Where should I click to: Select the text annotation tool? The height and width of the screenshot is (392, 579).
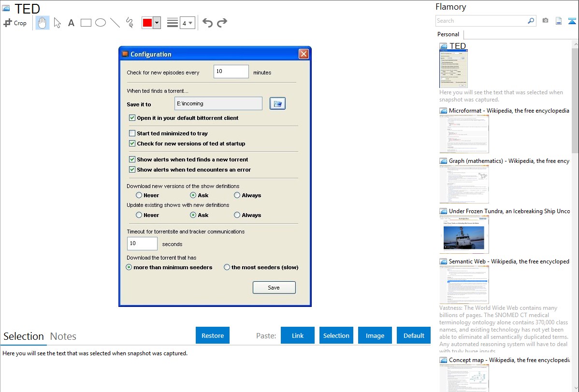[71, 23]
